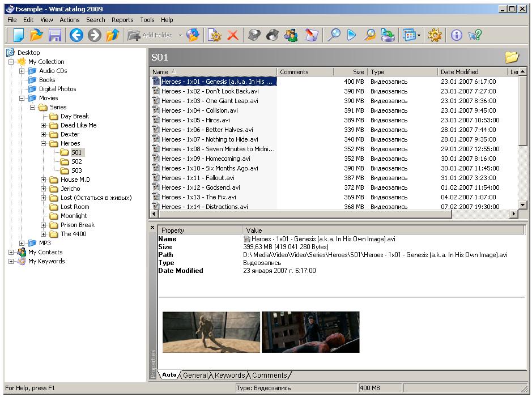Screen dimensions: 532x397
Task: Expand the My Contacts tree node
Action: 11,252
